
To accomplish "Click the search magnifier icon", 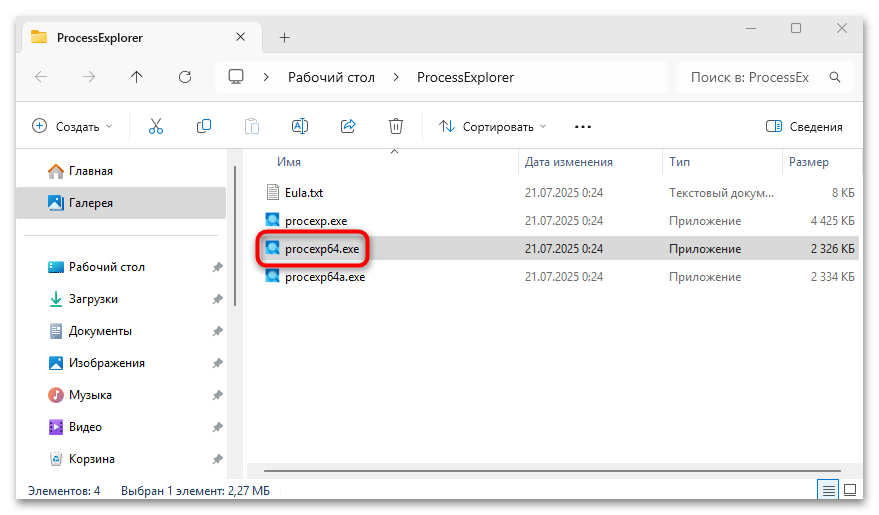I will point(835,77).
